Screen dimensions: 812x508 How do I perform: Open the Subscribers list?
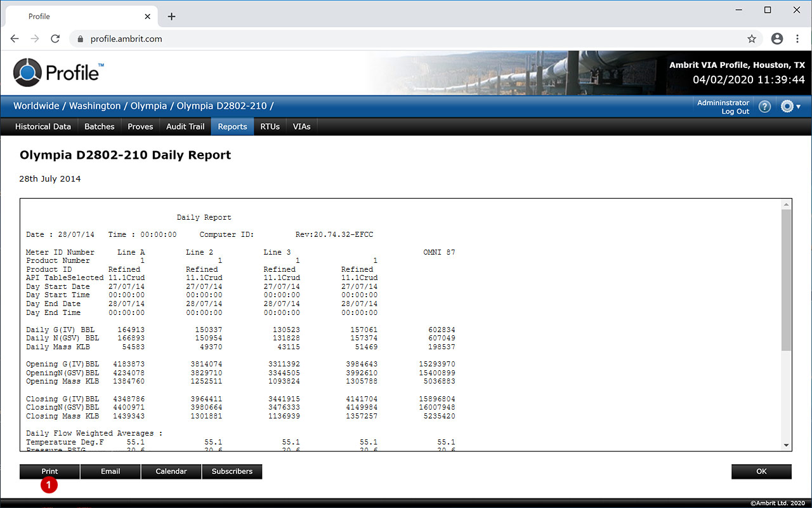point(232,471)
